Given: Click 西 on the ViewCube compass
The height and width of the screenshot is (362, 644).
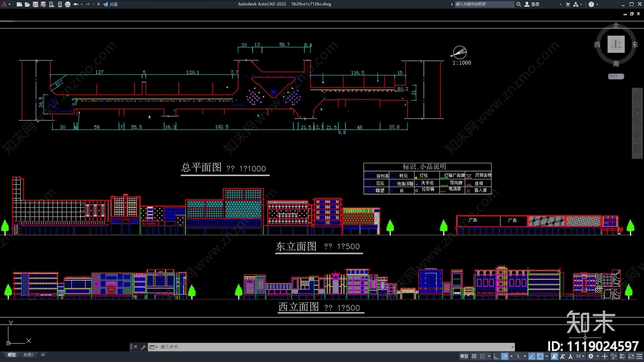Looking at the screenshot, I should pyautogui.click(x=597, y=44).
